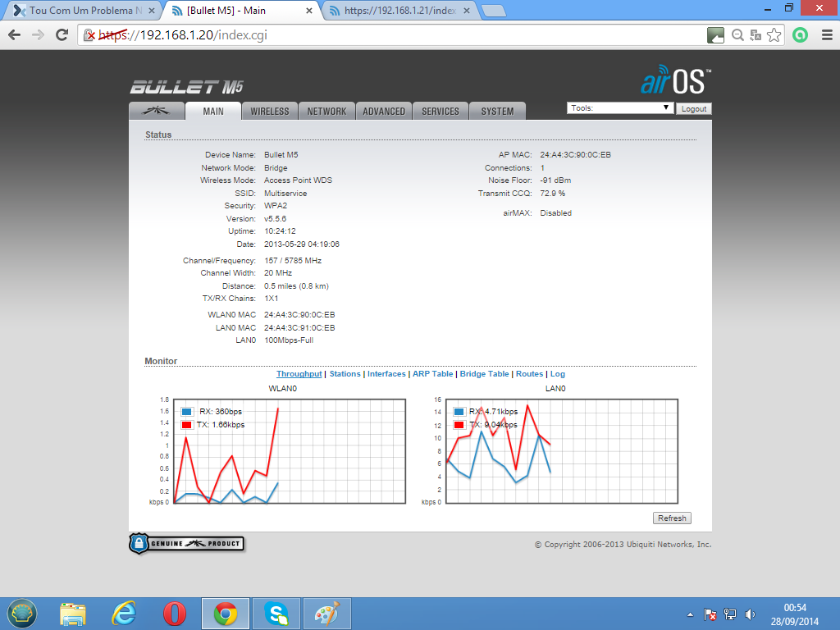
Task: Open the Throughput monitor link
Action: click(x=299, y=374)
